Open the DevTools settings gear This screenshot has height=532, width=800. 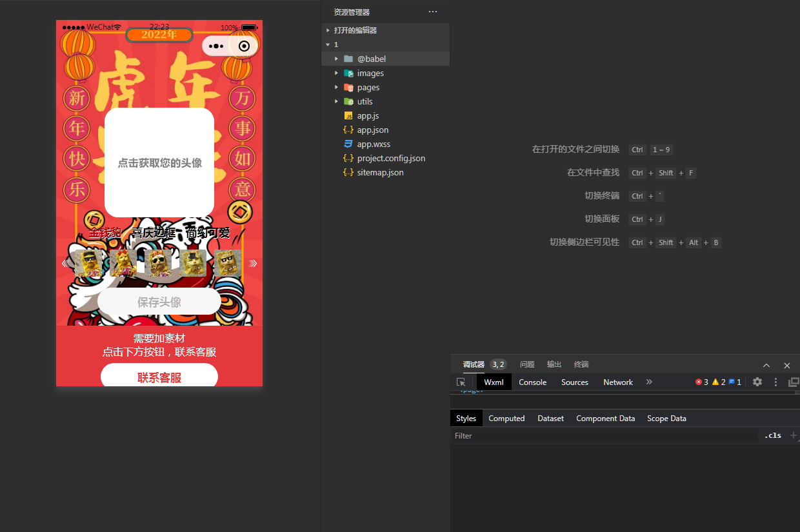click(757, 382)
